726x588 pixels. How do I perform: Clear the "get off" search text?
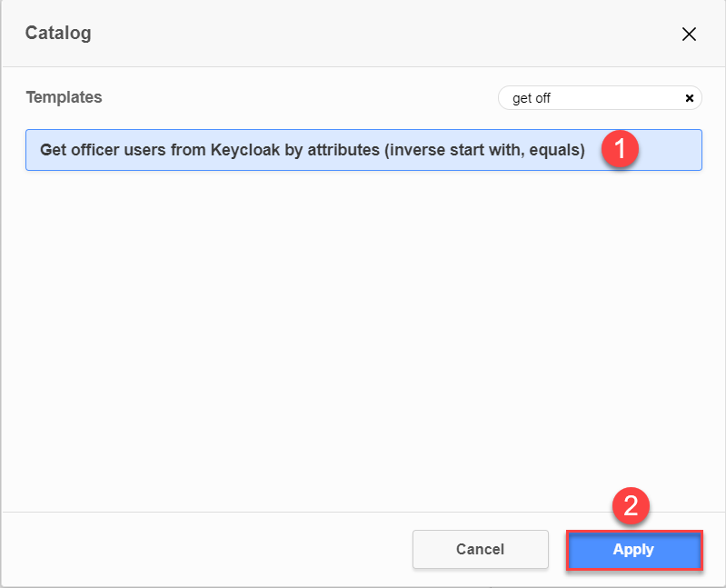pyautogui.click(x=689, y=98)
